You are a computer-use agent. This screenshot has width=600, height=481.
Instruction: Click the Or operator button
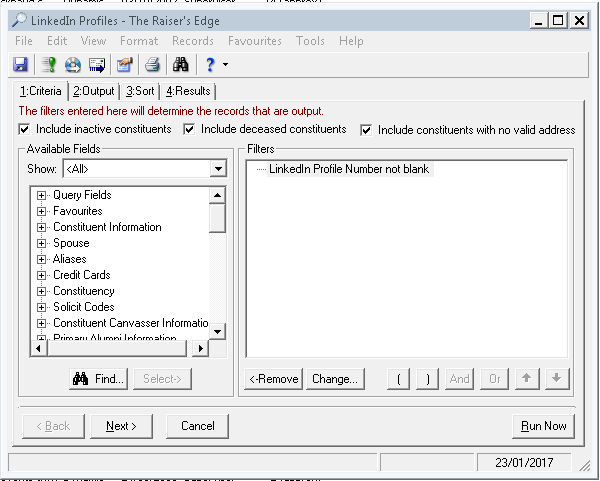(494, 379)
